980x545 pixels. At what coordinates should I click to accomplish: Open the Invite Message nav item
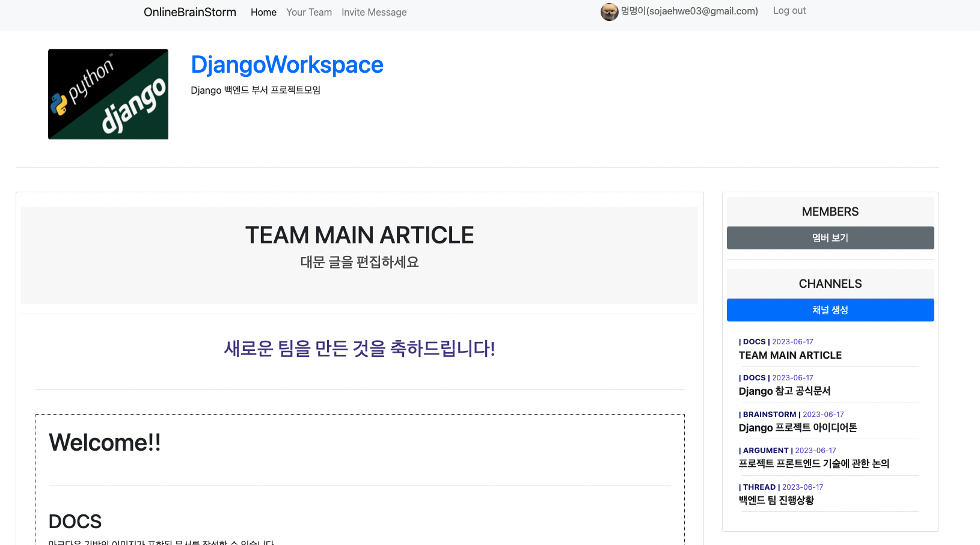(374, 12)
